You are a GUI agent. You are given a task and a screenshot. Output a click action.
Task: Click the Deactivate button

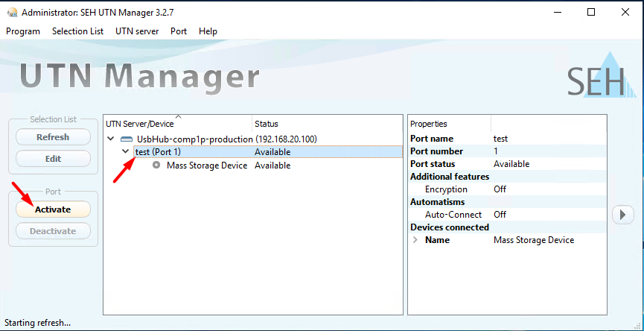click(53, 231)
